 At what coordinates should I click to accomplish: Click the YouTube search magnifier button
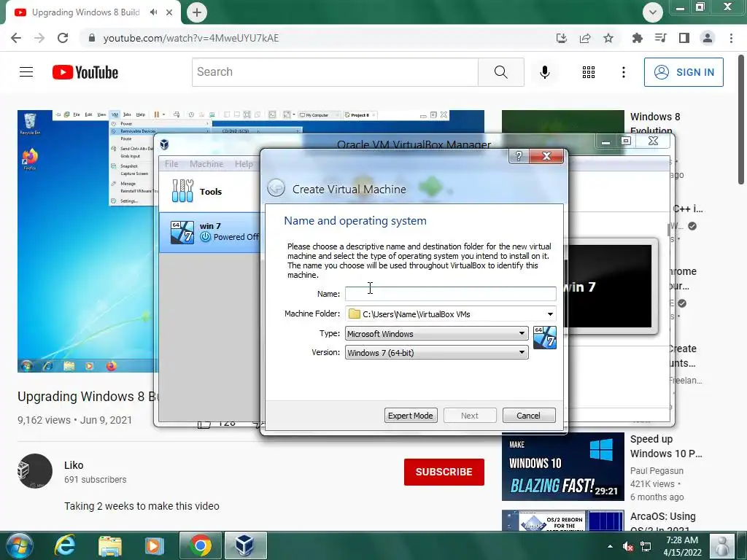coord(500,72)
